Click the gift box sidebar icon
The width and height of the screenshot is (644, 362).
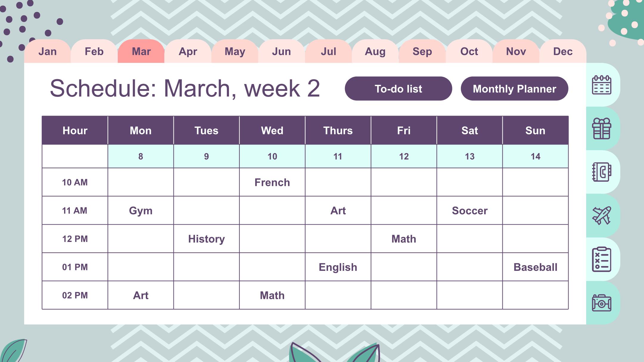click(601, 128)
